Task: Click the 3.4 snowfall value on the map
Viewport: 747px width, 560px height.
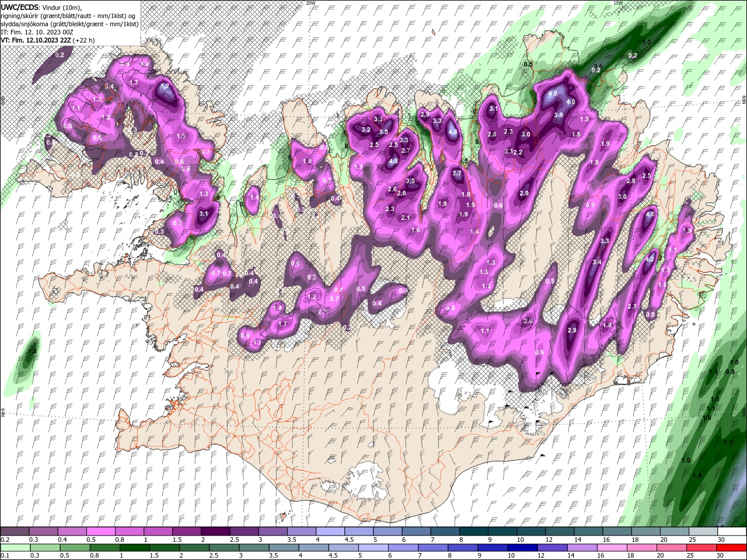Action: pyautogui.click(x=597, y=262)
